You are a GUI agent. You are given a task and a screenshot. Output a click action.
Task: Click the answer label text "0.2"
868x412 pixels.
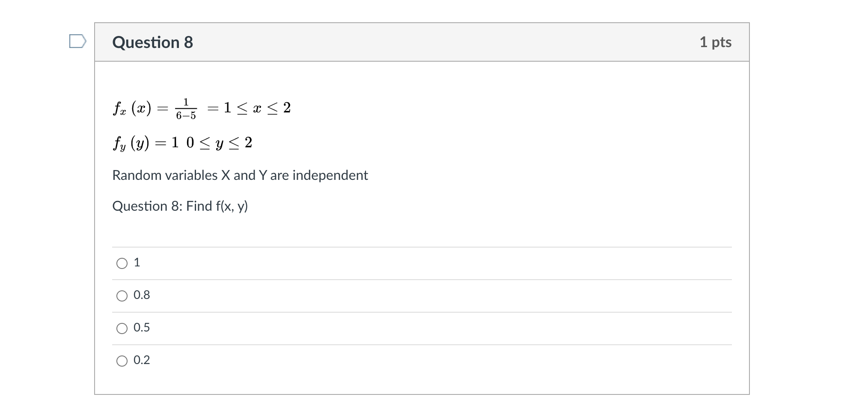(x=142, y=360)
